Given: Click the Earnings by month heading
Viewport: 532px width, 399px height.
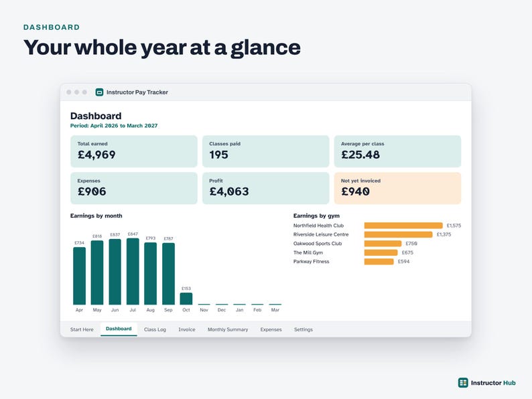Looking at the screenshot, I should coord(96,216).
